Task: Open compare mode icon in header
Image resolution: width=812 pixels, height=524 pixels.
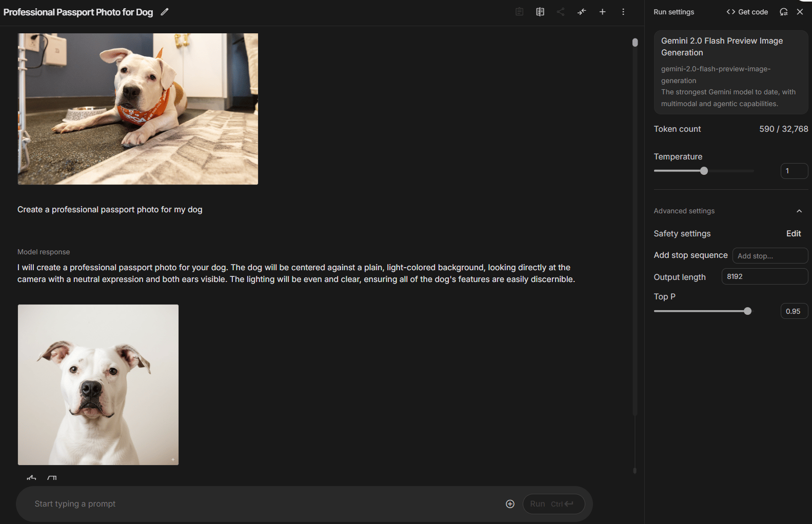Action: pyautogui.click(x=540, y=12)
